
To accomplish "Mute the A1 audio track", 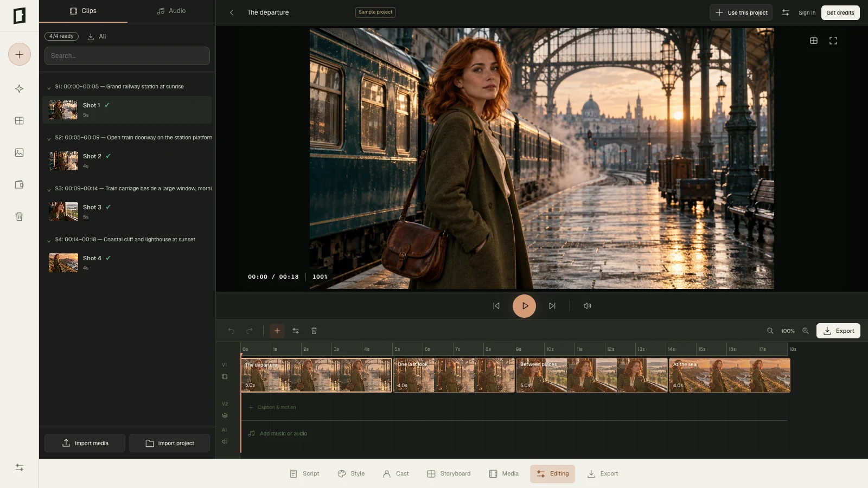I will 225,441.
